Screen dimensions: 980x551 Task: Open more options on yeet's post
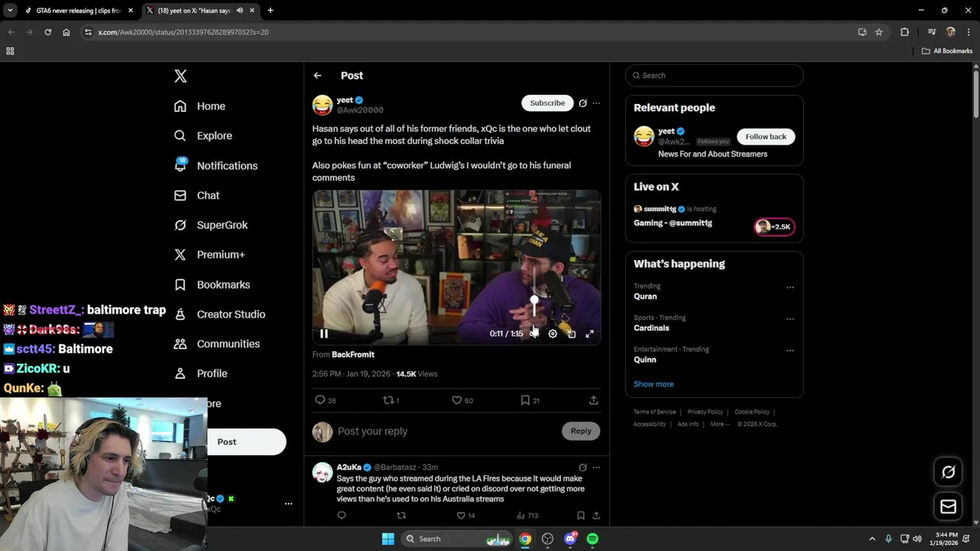596,103
